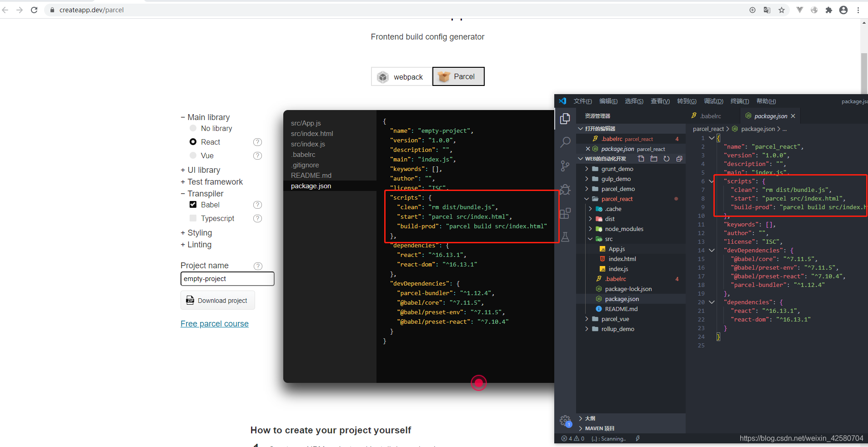The image size is (868, 447).
Task: Open VS Code Explorer activity icon
Action: [x=565, y=119]
